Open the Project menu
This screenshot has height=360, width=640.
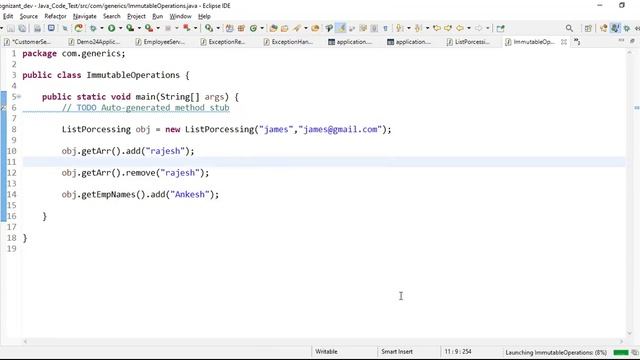(136, 16)
